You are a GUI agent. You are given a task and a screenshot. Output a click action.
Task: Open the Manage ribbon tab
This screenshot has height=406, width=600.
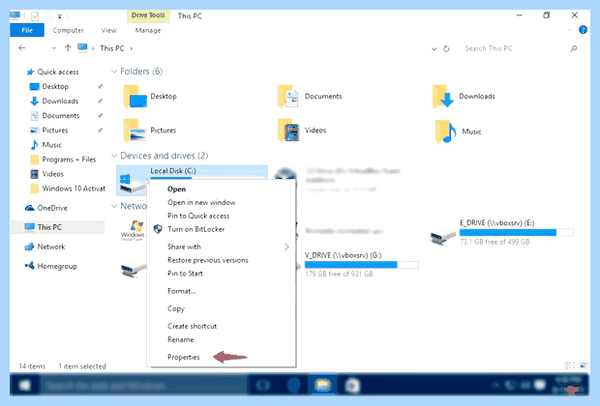(148, 30)
